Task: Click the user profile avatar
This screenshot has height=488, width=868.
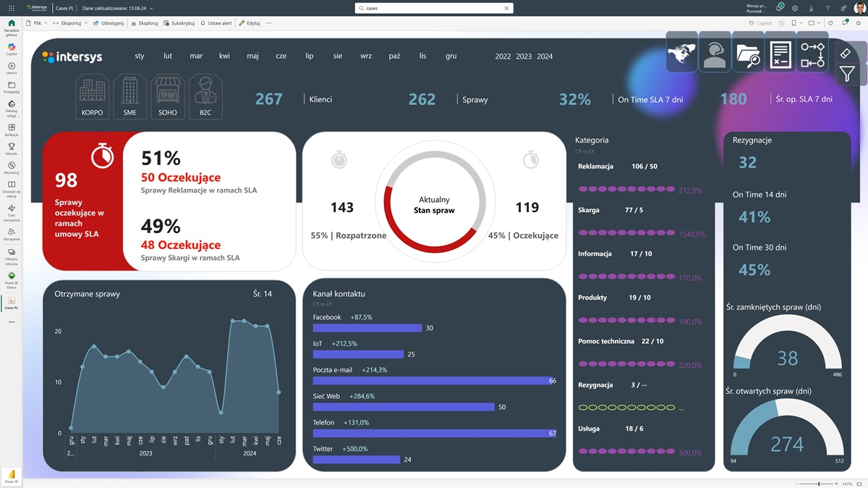Action: [x=859, y=8]
